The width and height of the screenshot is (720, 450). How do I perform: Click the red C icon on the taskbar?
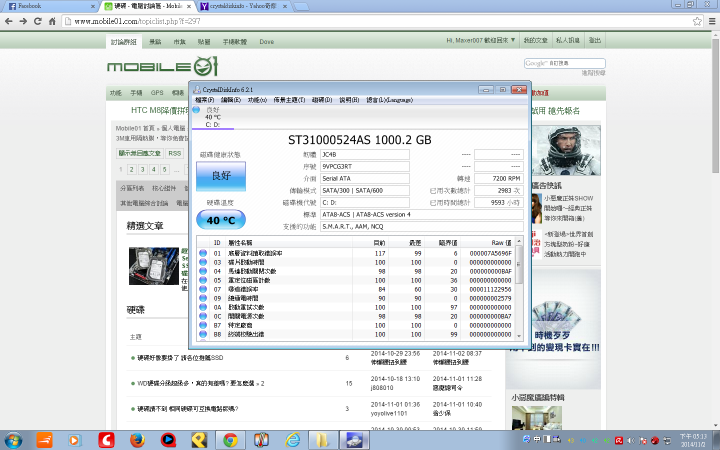[106, 441]
